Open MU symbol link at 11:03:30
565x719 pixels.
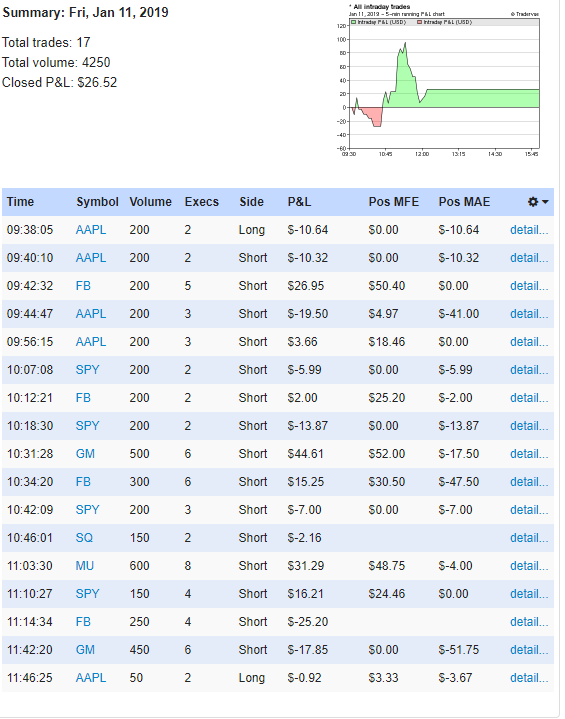pyautogui.click(x=85, y=565)
